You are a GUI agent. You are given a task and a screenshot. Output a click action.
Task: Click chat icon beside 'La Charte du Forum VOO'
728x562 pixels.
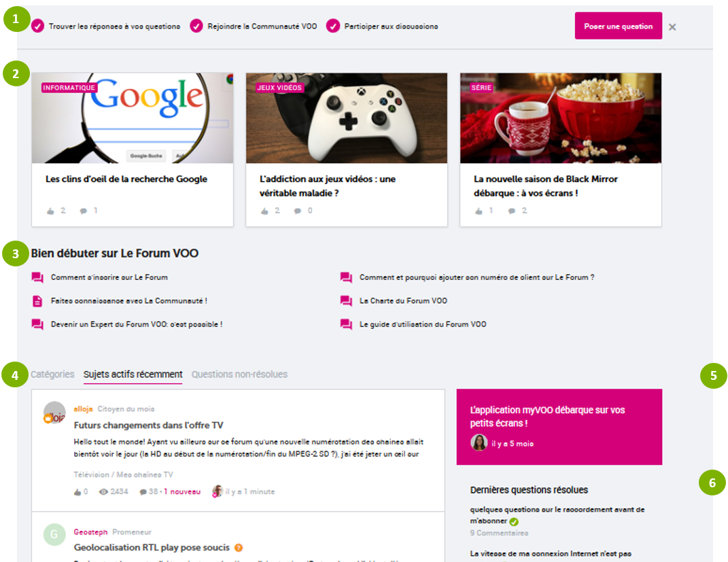(346, 301)
